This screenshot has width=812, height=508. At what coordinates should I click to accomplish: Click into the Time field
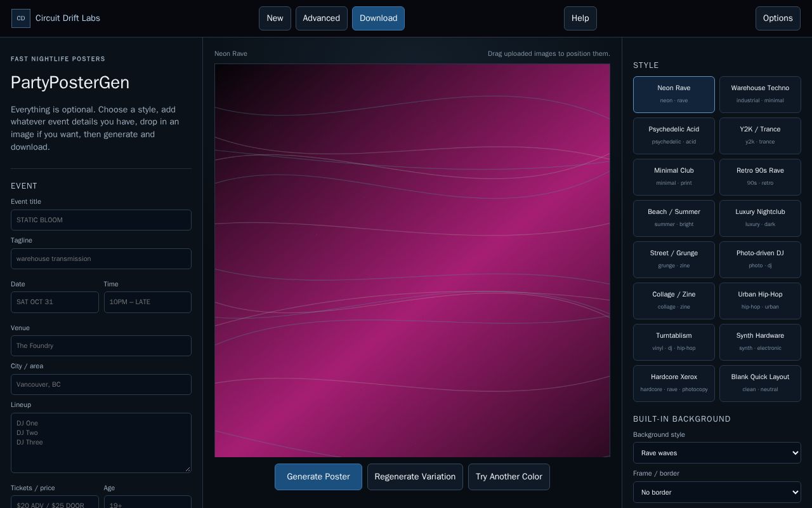(x=148, y=302)
